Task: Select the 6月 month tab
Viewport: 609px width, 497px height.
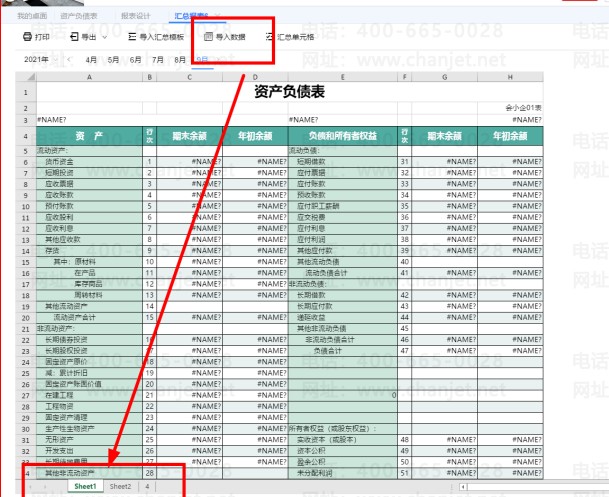Action: (135, 60)
